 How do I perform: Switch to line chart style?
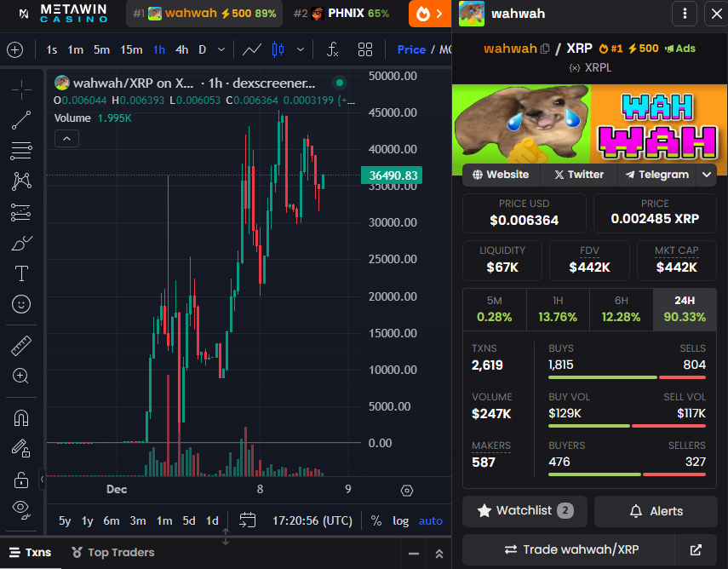[x=252, y=49]
